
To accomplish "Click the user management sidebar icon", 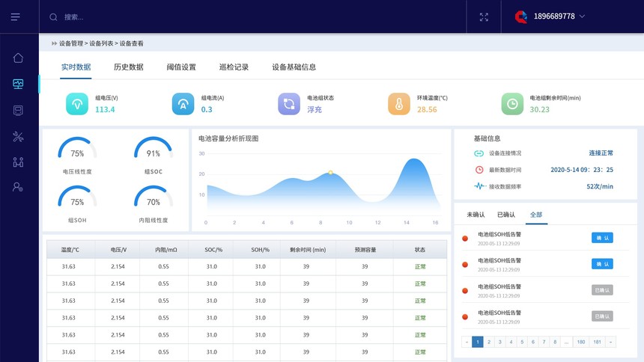I will pyautogui.click(x=18, y=187).
